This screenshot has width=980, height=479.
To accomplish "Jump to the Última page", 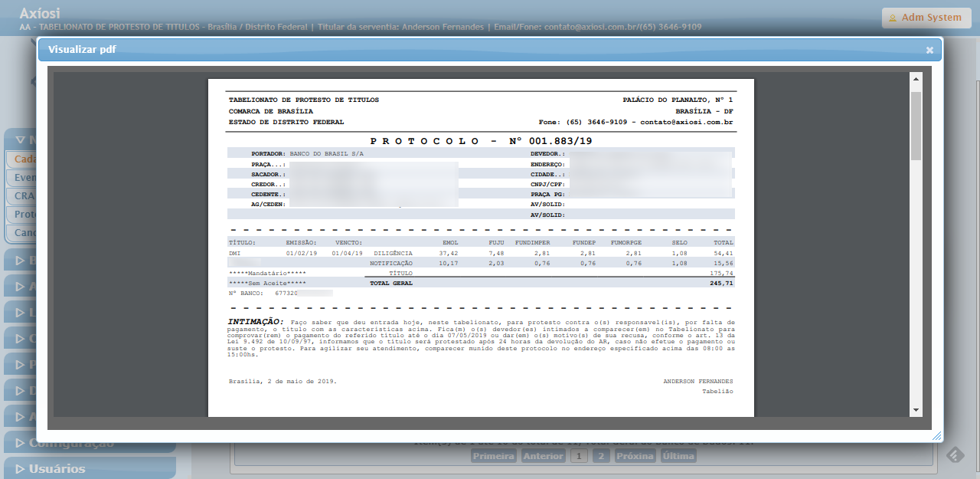I will [678, 456].
